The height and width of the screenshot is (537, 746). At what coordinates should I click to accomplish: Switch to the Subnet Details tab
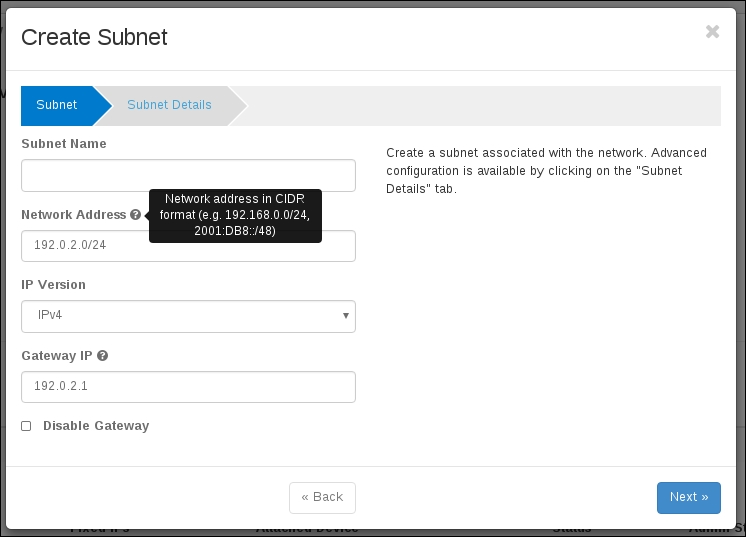coord(169,105)
